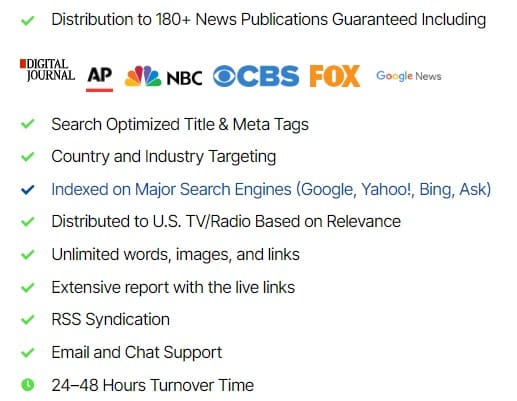The width and height of the screenshot is (517, 401).
Task: Click checkmark beside Search Optimized Title & Meta Tags
Action: 28,124
